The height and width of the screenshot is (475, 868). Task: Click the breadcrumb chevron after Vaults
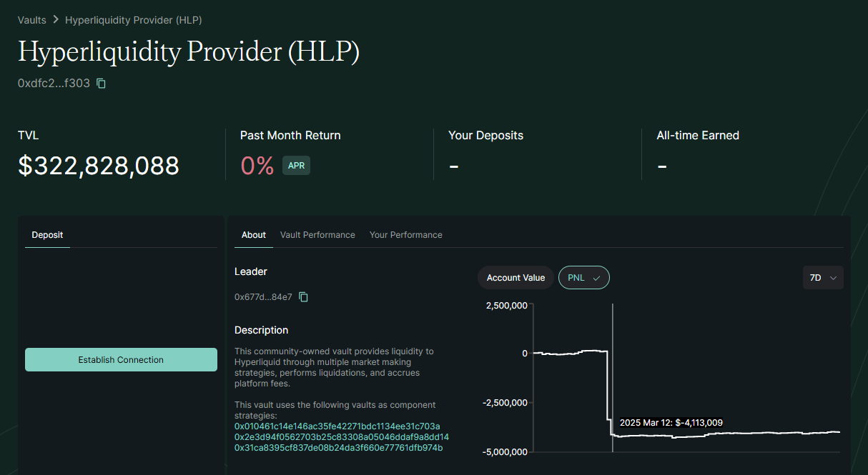(56, 20)
